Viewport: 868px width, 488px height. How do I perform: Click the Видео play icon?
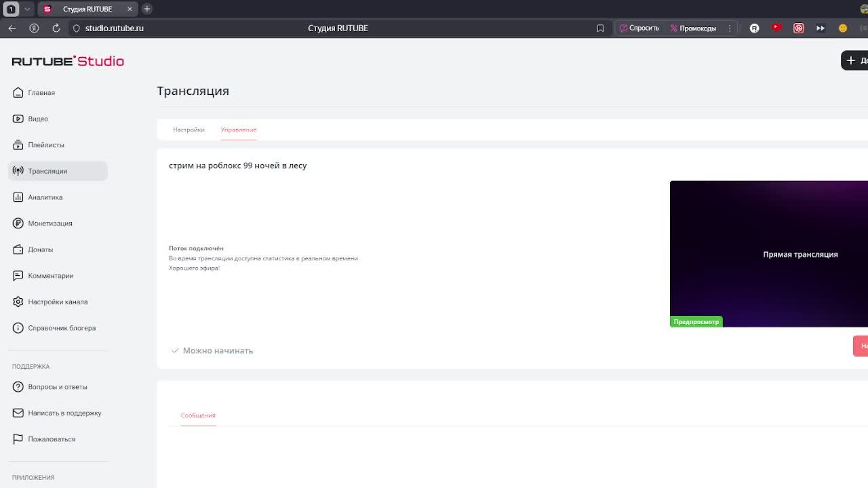(x=18, y=119)
